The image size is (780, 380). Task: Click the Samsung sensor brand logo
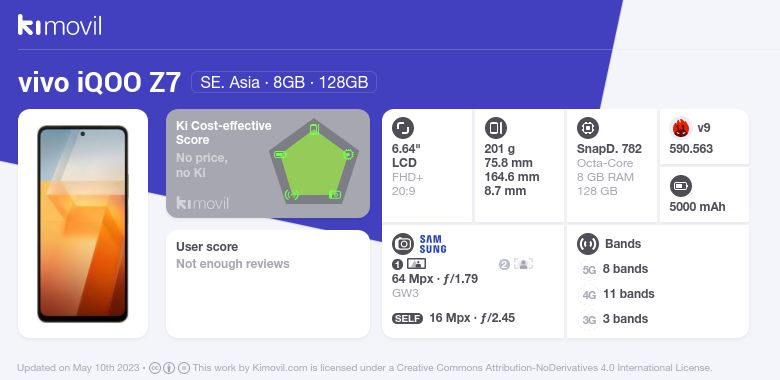click(x=433, y=244)
